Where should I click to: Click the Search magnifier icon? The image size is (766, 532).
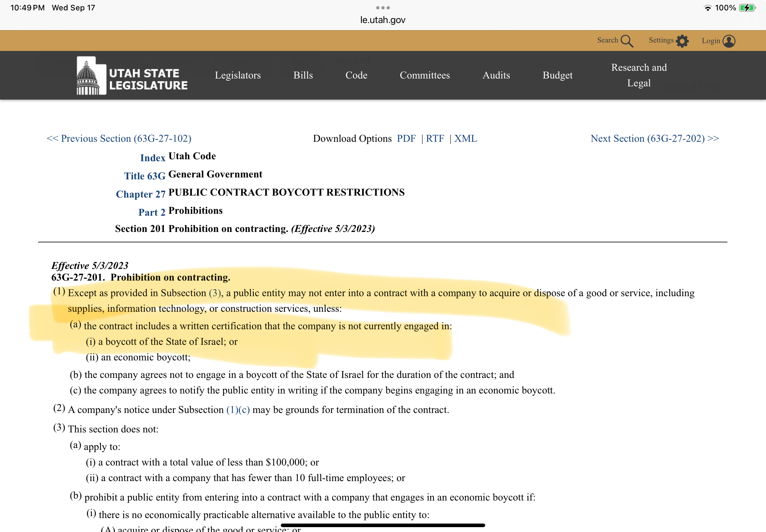point(627,41)
